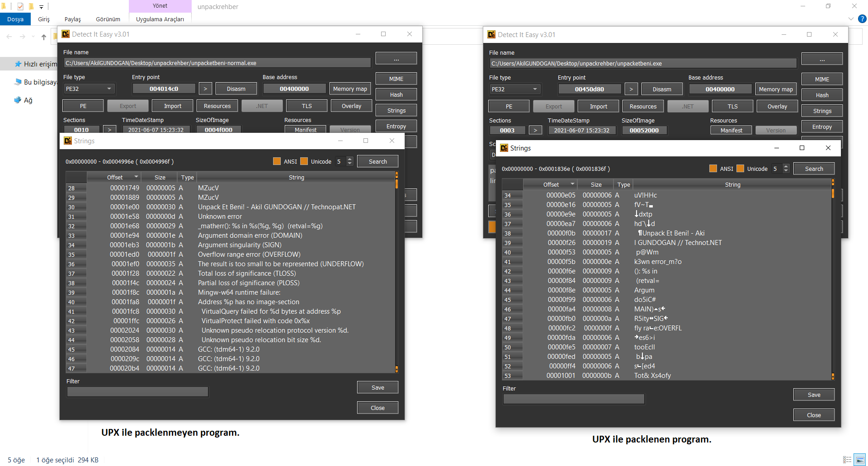Click Search in the left Strings window

pyautogui.click(x=378, y=161)
